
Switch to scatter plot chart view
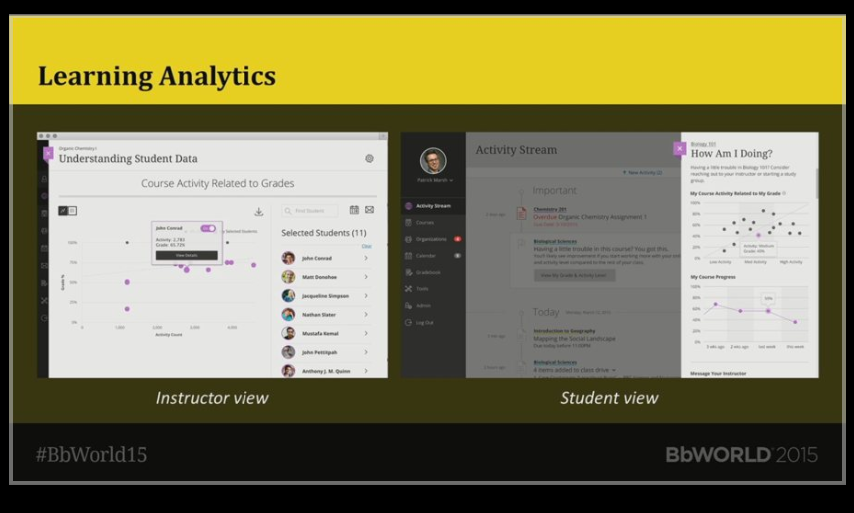(x=62, y=211)
